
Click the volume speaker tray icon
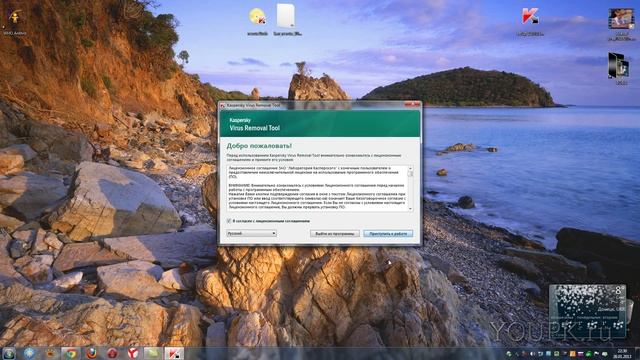[x=532, y=354]
